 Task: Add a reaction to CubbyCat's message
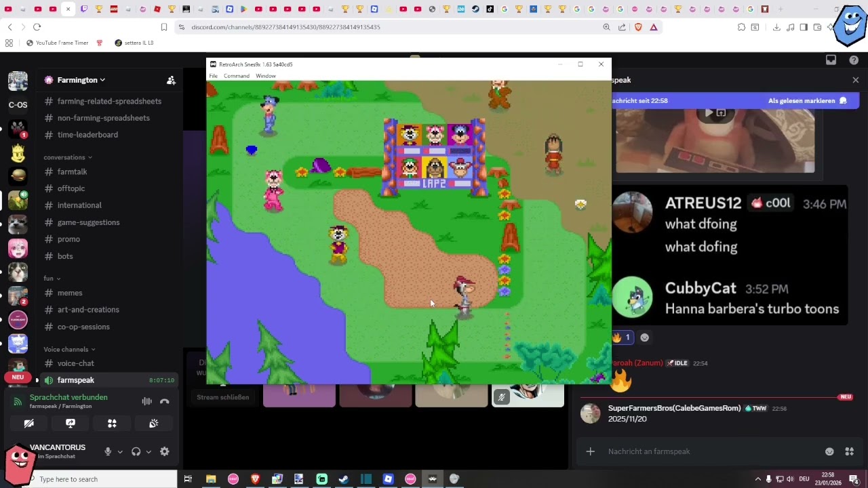pos(645,338)
